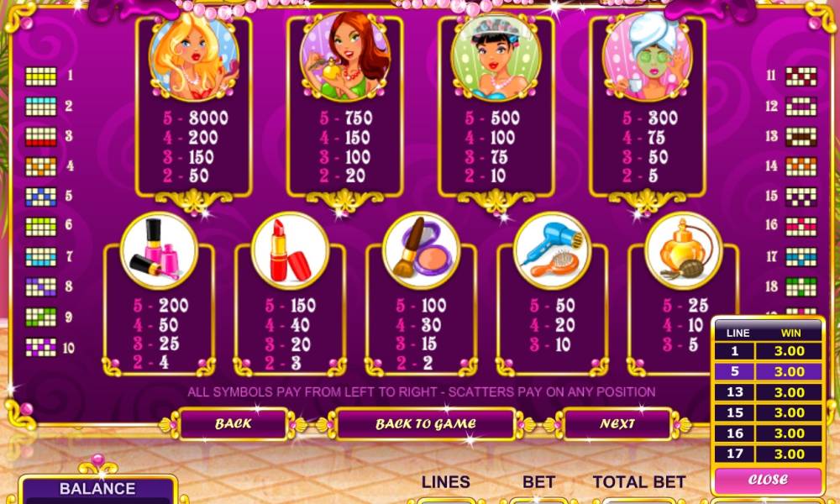Viewport: 840px width, 504px height.
Task: Select line 17 win entry
Action: (x=769, y=454)
